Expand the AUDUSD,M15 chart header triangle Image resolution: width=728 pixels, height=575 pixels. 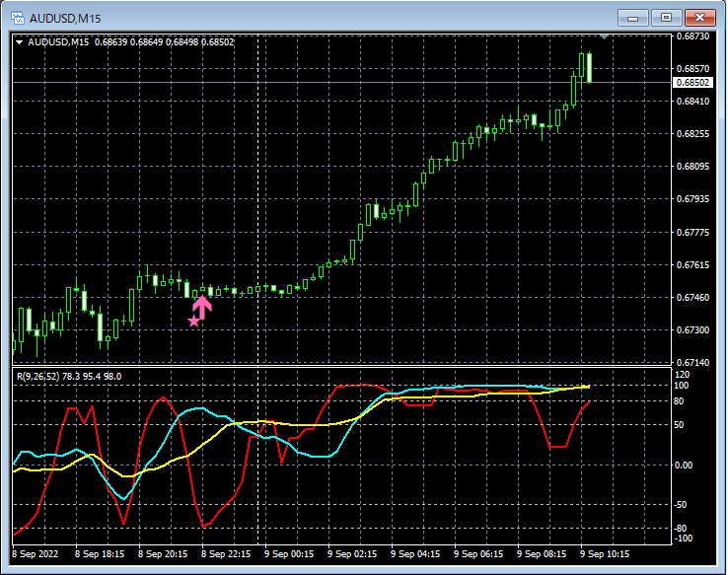pyautogui.click(x=20, y=42)
